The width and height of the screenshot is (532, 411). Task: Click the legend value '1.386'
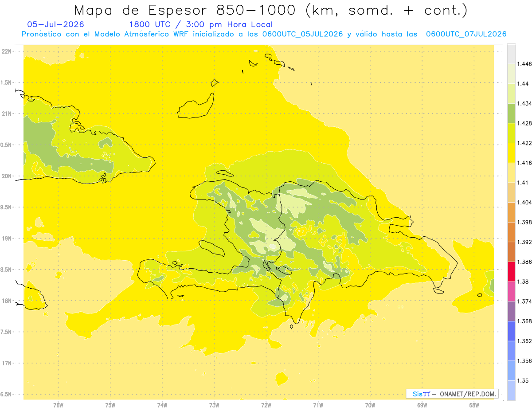tap(525, 262)
